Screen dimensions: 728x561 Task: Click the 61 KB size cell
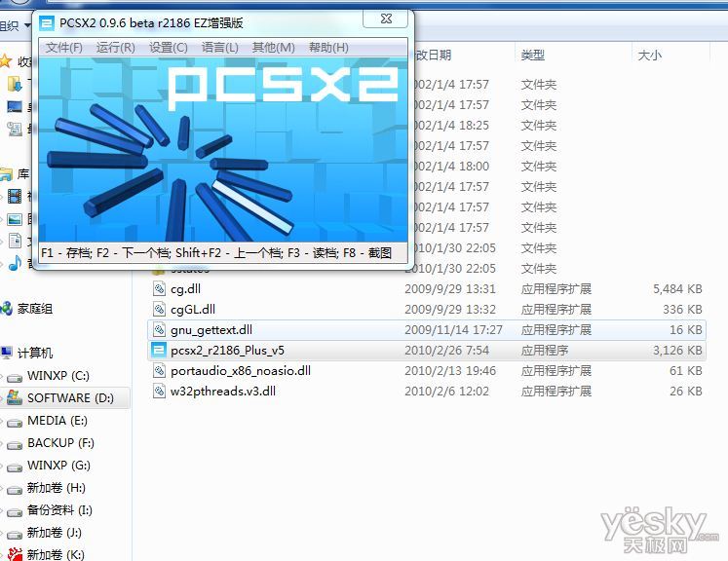[686, 371]
